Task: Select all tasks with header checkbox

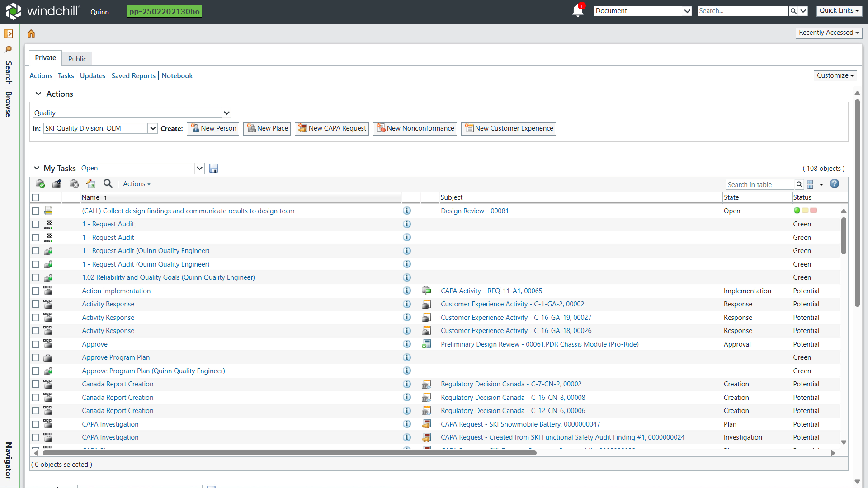Action: (x=35, y=197)
